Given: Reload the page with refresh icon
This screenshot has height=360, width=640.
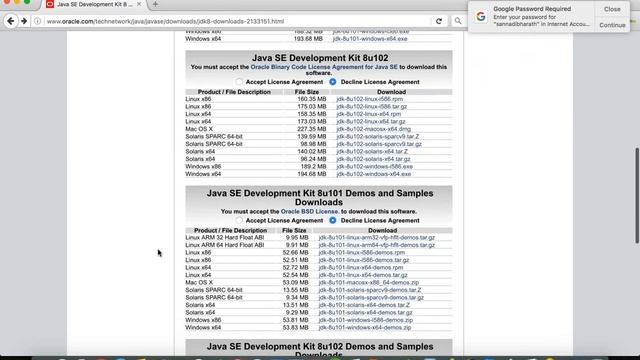Looking at the screenshot, I should point(439,21).
